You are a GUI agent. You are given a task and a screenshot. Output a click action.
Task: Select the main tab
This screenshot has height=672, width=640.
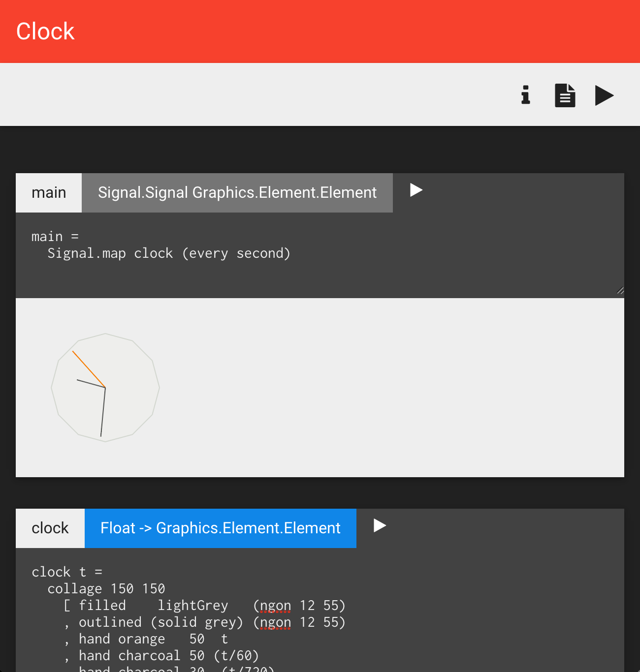click(x=49, y=192)
